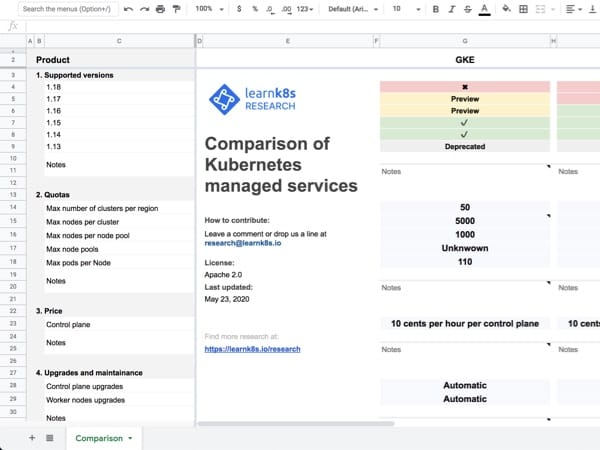Click the 'May 23, 2020' date text
The image size is (600, 450).
pos(227,299)
